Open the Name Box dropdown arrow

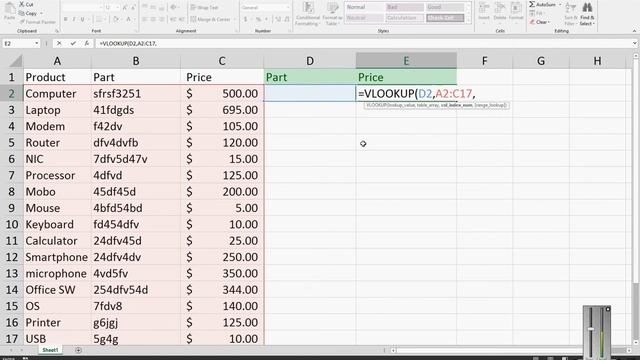[36, 43]
